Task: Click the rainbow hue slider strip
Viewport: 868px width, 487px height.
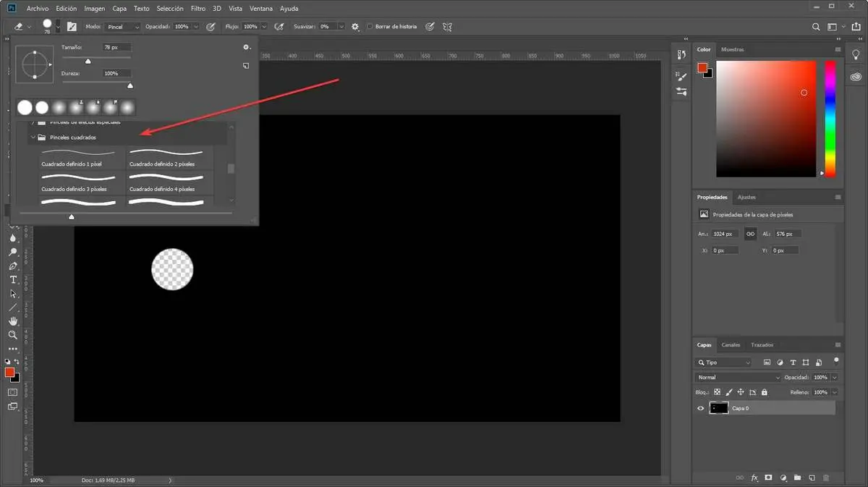Action: click(830, 119)
